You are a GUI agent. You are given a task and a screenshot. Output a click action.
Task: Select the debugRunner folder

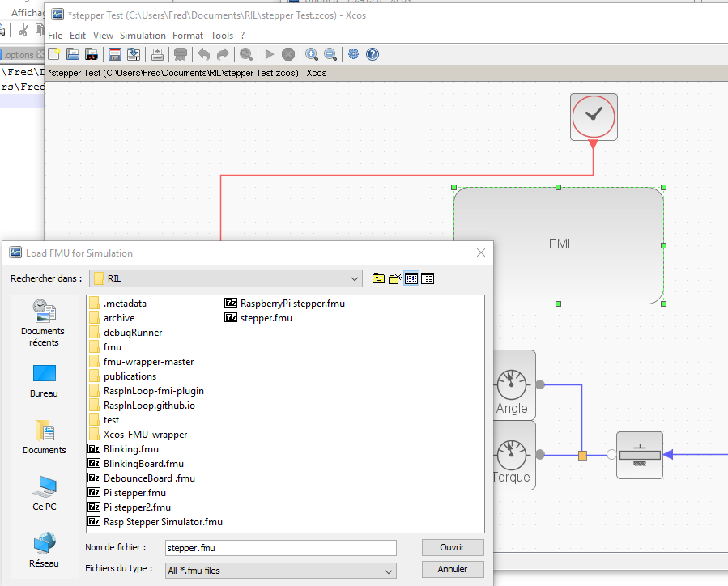(126, 333)
